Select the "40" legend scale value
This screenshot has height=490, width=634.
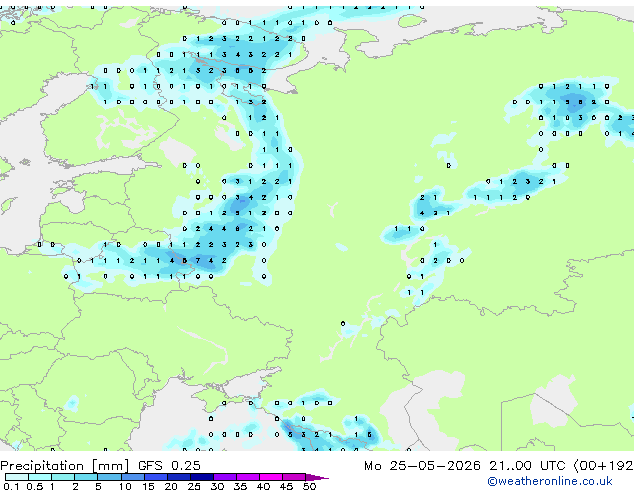[263, 486]
